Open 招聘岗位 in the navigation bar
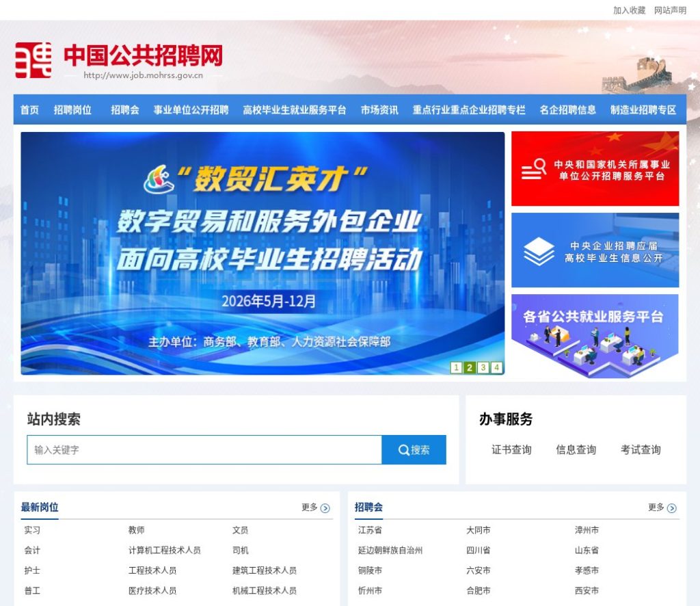Image resolution: width=700 pixels, height=606 pixels. pos(72,110)
